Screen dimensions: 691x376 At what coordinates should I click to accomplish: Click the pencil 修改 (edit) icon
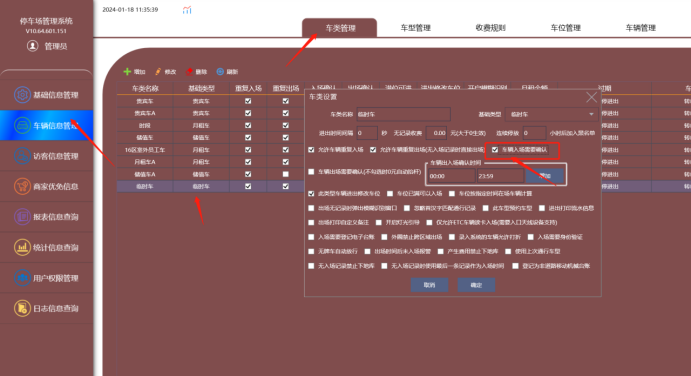coord(158,71)
